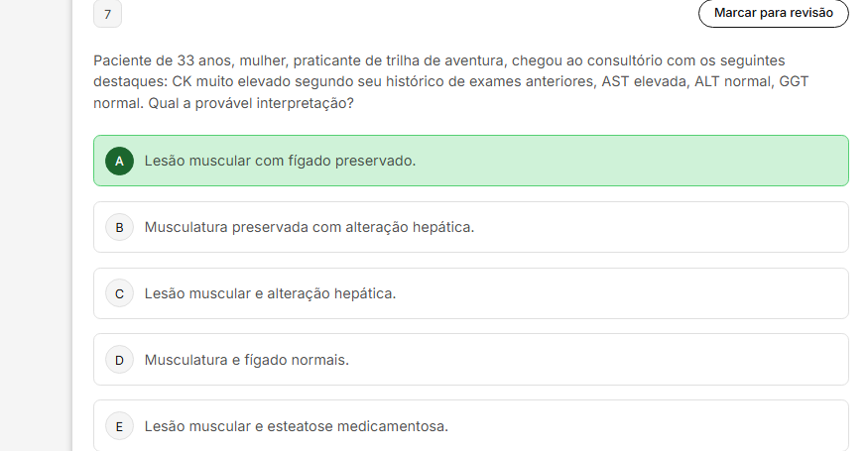Select 'Musculatura e fígado normais' answer text
The height and width of the screenshot is (451, 868).
246,360
